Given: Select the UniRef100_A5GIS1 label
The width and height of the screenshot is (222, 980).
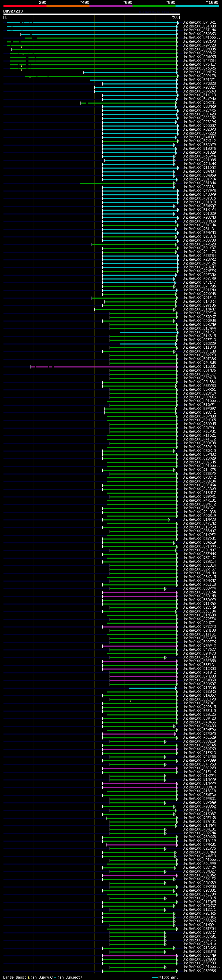Looking at the screenshot, I should pyautogui.click(x=199, y=187).
